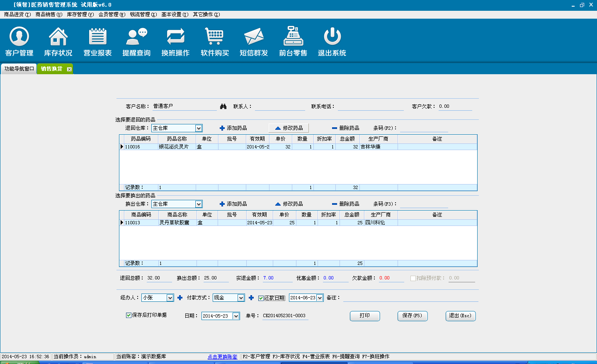Toggle the 还款日期 checkbox
597x364 pixels.
point(261,298)
